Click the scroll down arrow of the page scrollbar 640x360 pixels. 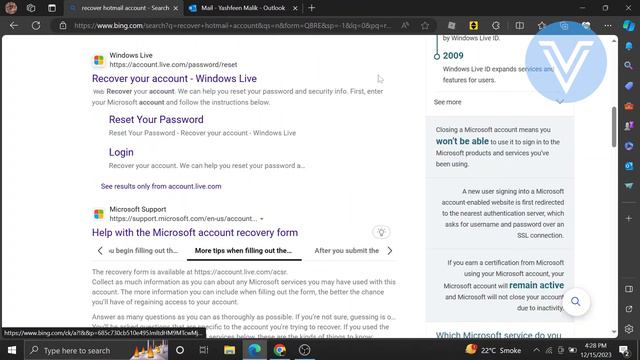pyautogui.click(x=613, y=332)
